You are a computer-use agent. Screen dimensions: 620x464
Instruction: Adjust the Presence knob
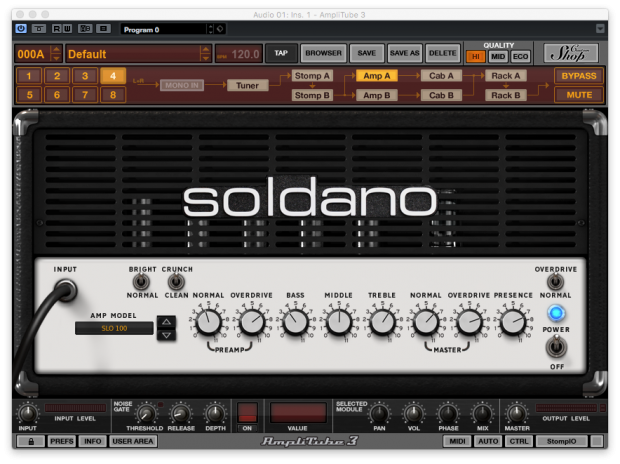pyautogui.click(x=513, y=322)
